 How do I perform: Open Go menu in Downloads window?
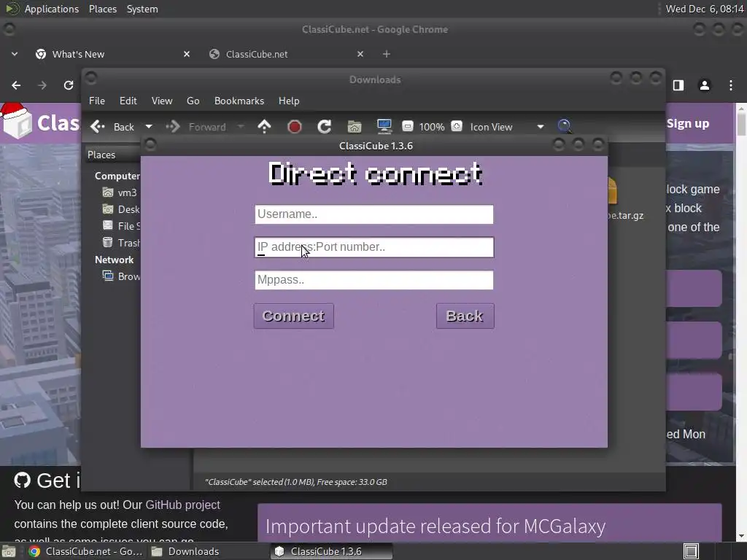[193, 101]
